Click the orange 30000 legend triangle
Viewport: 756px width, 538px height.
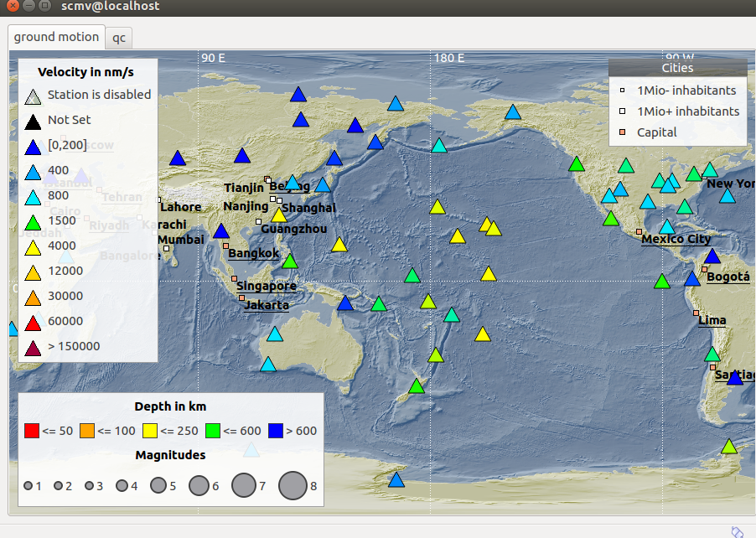[33, 298]
